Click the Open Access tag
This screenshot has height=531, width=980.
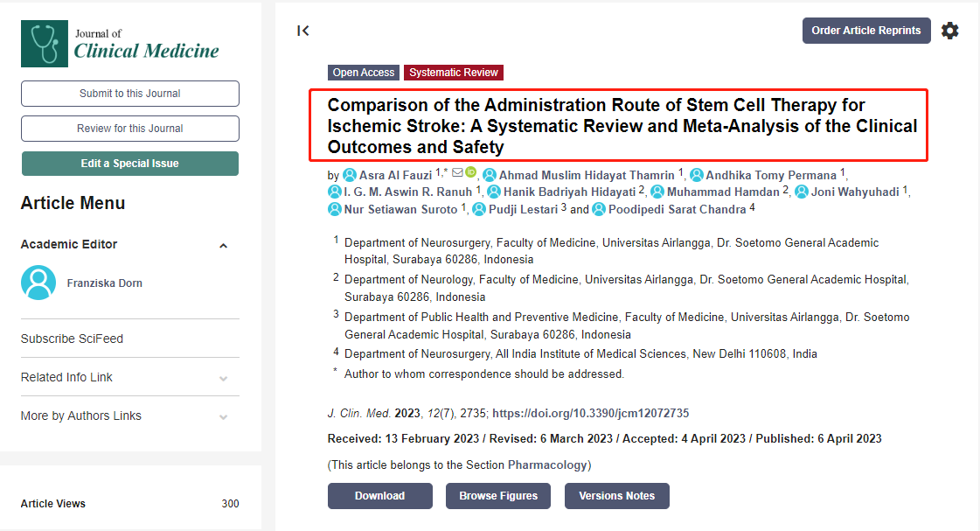pyautogui.click(x=364, y=73)
